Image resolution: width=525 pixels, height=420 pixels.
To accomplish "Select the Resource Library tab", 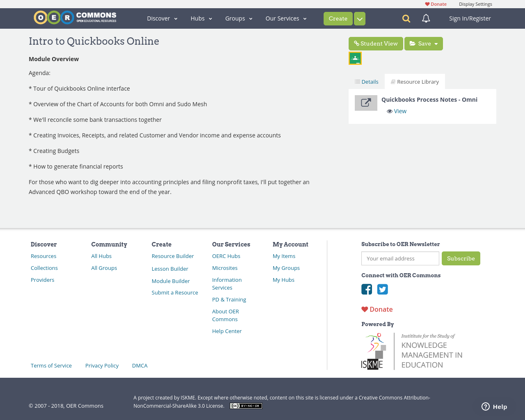I will (415, 81).
